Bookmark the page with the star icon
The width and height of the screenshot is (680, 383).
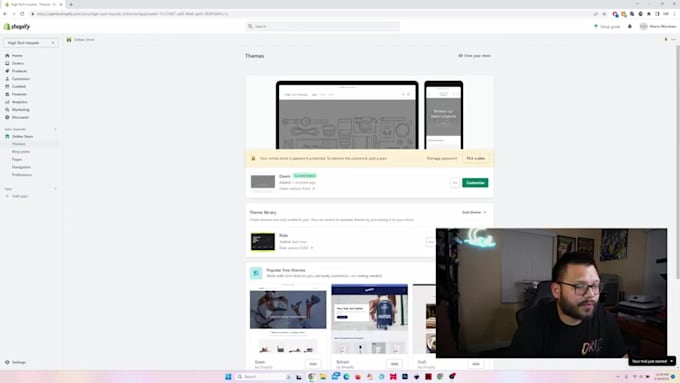point(604,14)
